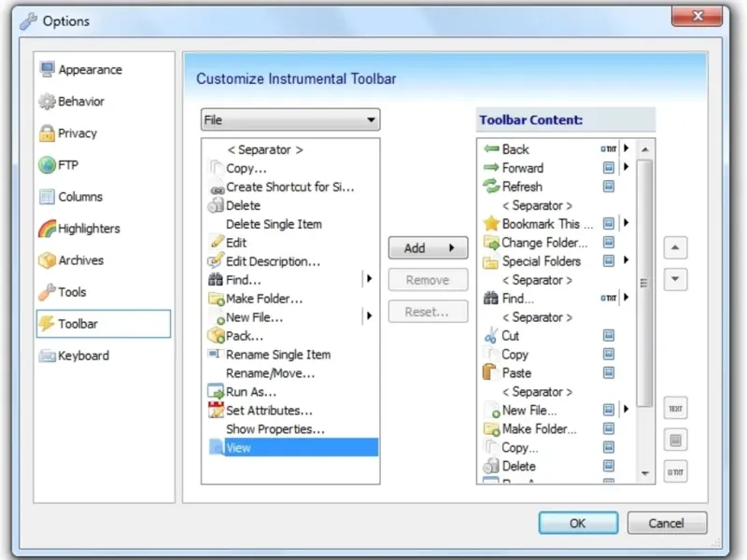Click the Edit Description... icon

(x=216, y=261)
